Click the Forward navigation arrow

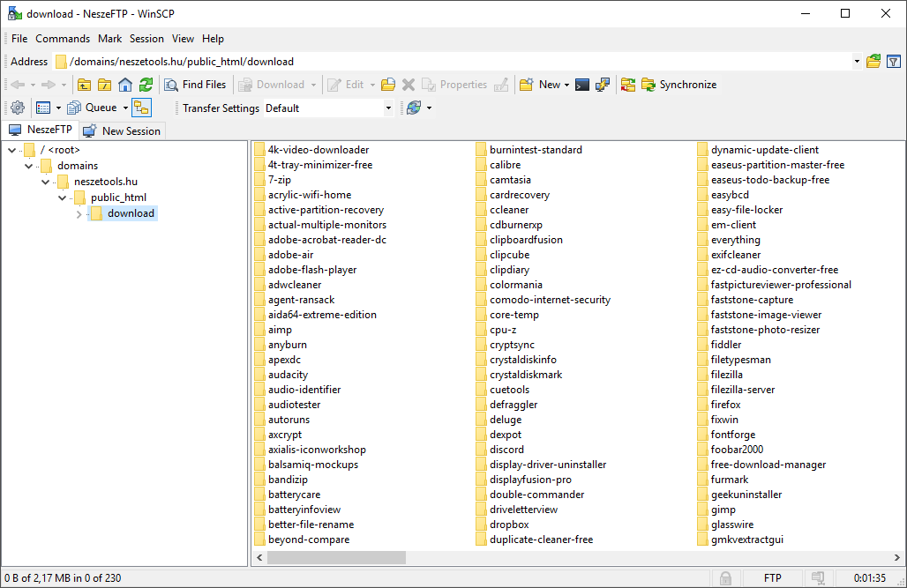pyautogui.click(x=49, y=85)
